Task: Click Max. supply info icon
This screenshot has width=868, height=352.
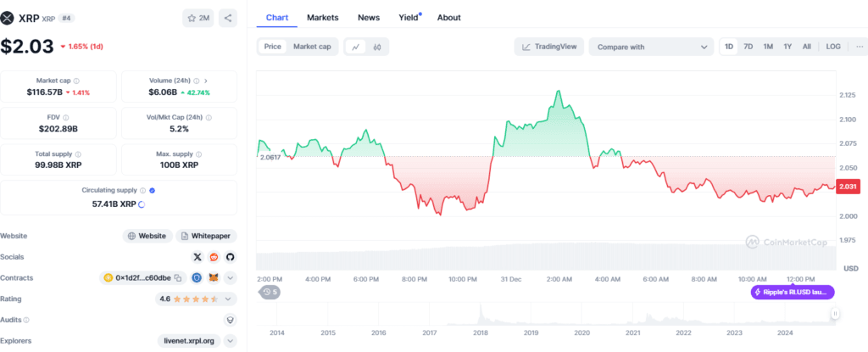Action: pyautogui.click(x=198, y=154)
